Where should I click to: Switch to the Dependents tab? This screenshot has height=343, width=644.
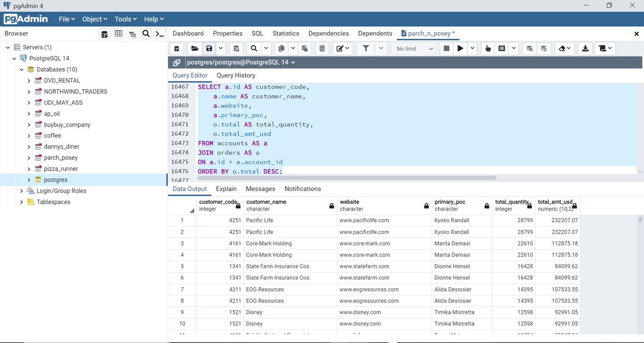pyautogui.click(x=375, y=33)
